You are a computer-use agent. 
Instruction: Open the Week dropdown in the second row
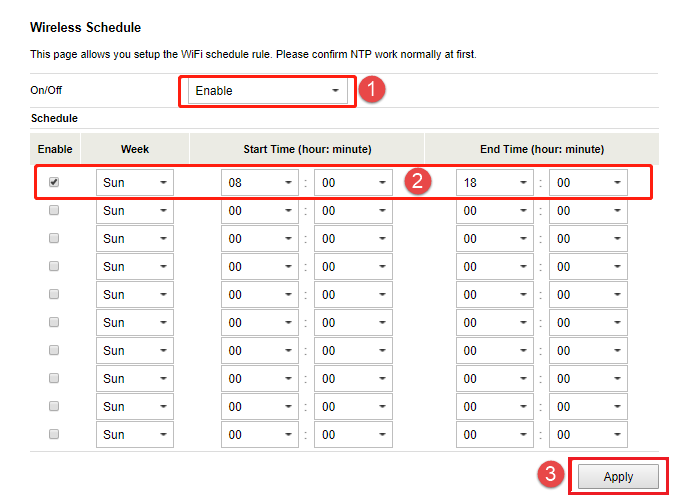[135, 211]
